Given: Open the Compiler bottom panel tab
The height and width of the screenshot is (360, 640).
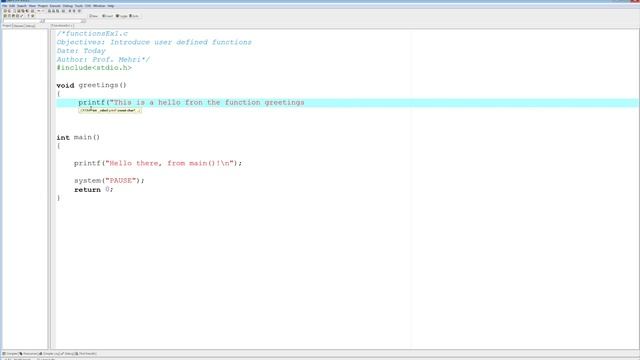Looking at the screenshot, I should pyautogui.click(x=10, y=354).
